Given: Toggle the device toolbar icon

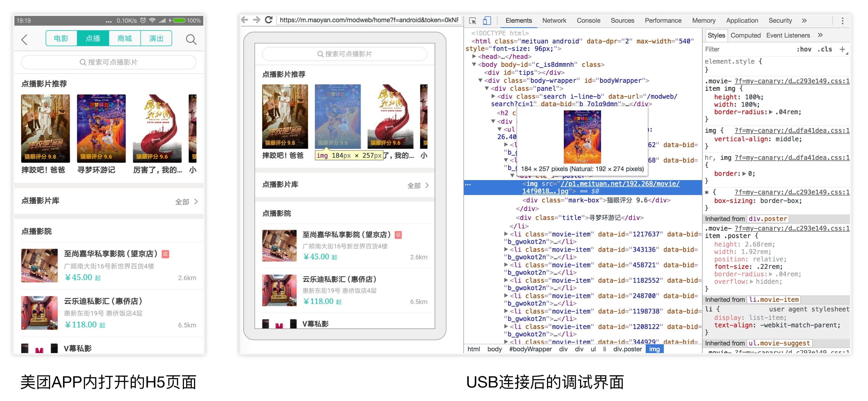Looking at the screenshot, I should (x=486, y=21).
